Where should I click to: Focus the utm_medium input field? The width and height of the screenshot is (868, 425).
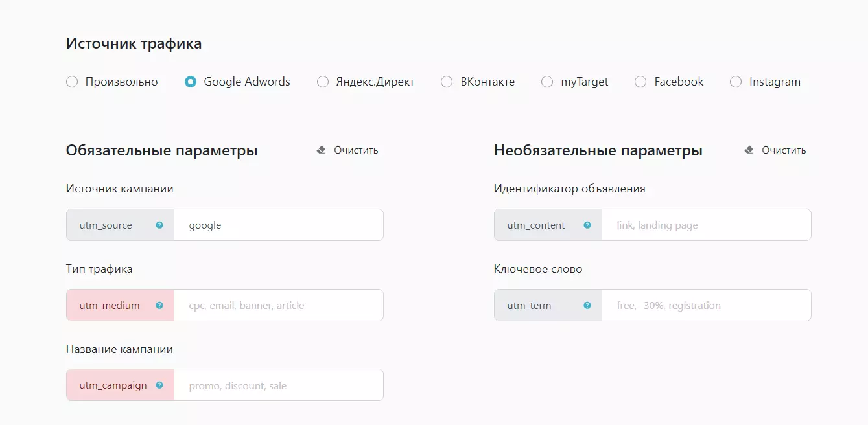pyautogui.click(x=279, y=305)
